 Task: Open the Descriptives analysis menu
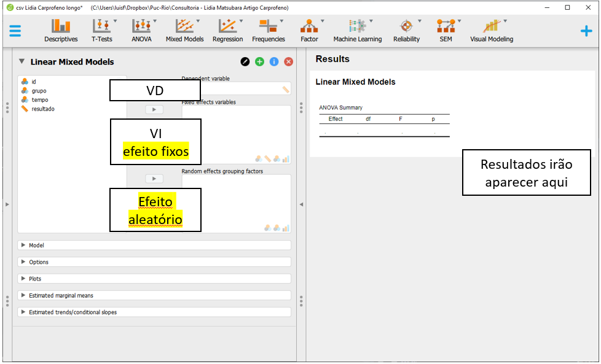(61, 30)
